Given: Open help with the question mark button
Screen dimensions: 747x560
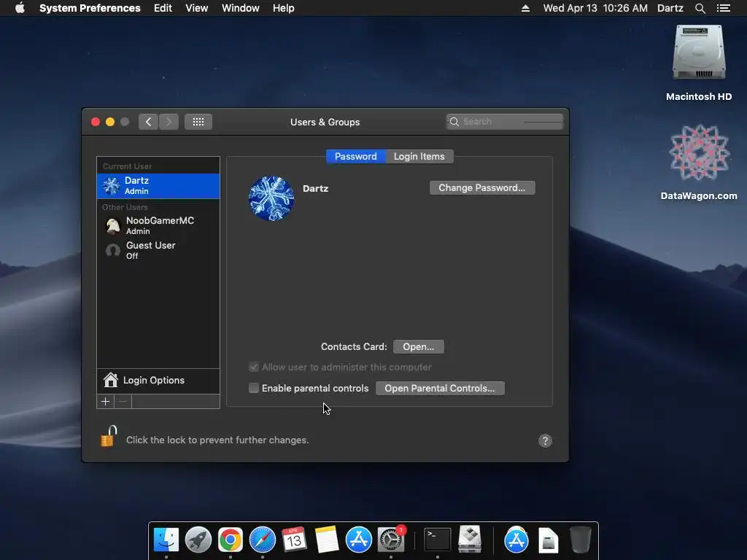Looking at the screenshot, I should pos(545,440).
